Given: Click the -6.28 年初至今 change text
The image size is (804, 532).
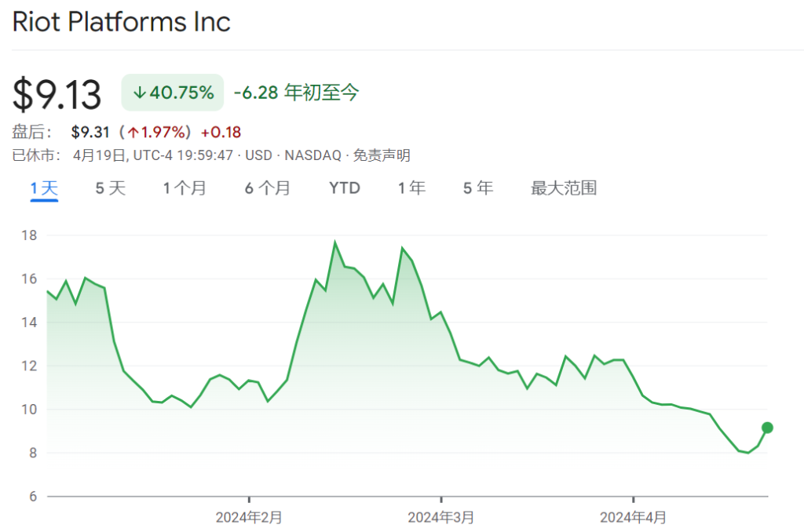Looking at the screenshot, I should tap(296, 93).
